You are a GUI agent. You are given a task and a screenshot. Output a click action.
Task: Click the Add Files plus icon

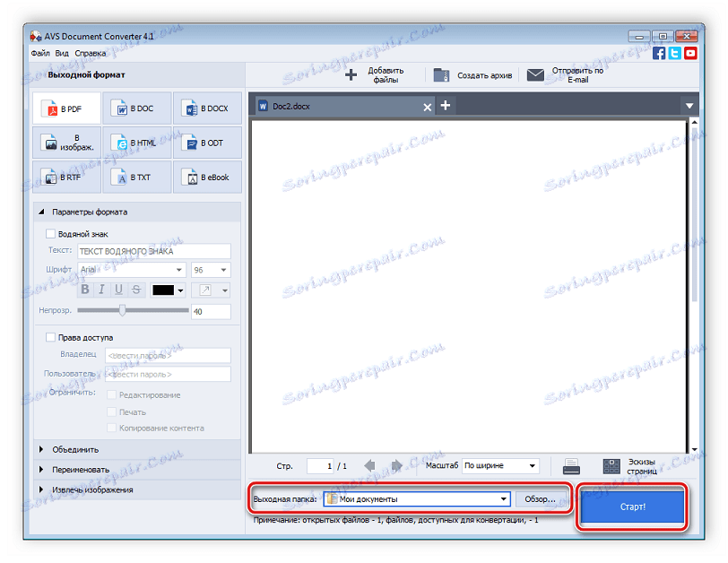click(x=351, y=74)
